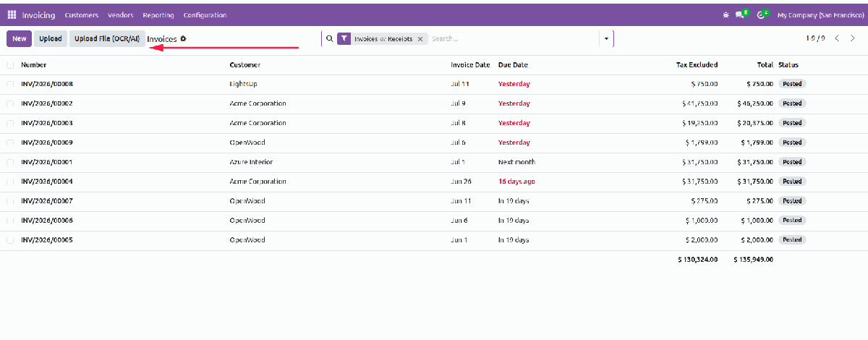Open invoice INV/2026/00004
This screenshot has width=868, height=340.
tap(47, 182)
